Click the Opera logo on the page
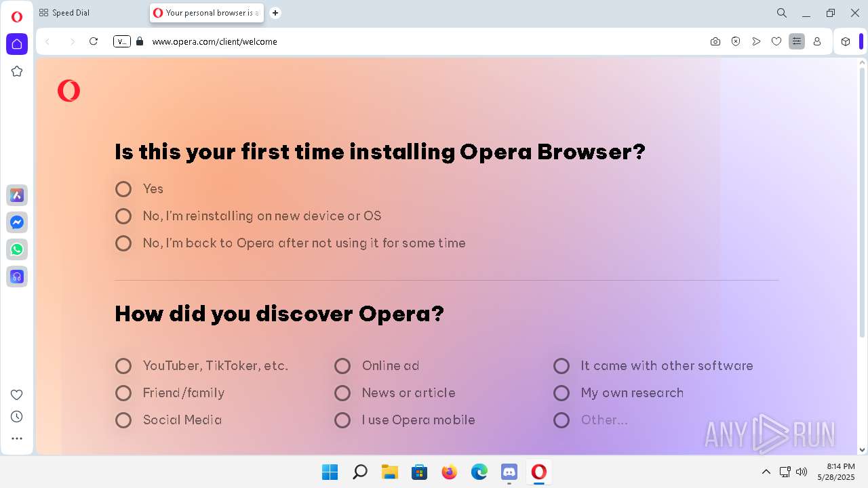 coord(68,91)
